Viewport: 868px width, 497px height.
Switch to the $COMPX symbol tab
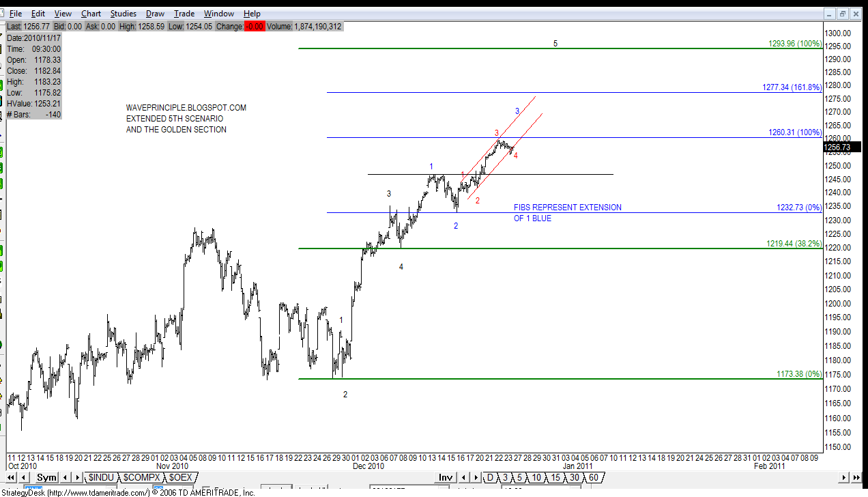tap(141, 477)
